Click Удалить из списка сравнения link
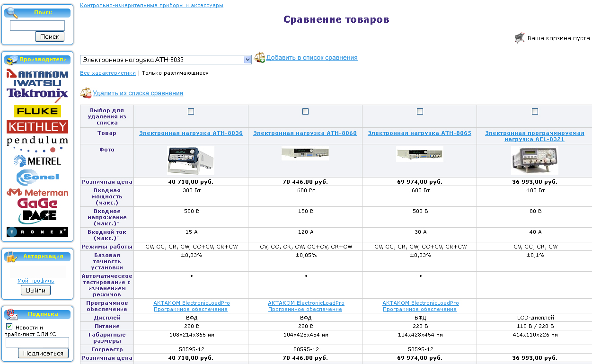592x364 pixels. pyautogui.click(x=138, y=93)
